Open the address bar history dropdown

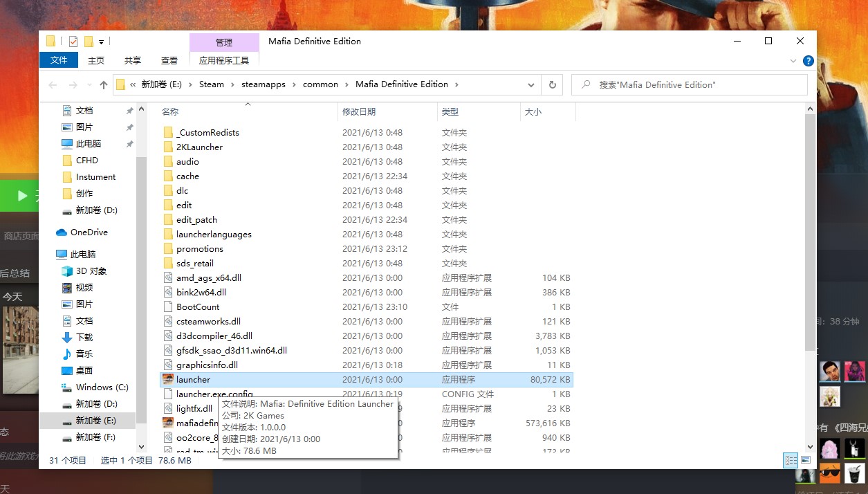530,84
